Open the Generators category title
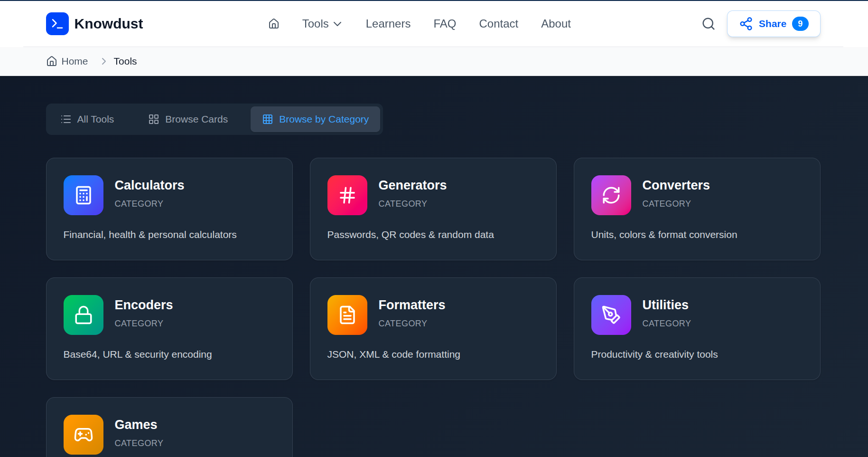The width and height of the screenshot is (868, 457). point(412,185)
